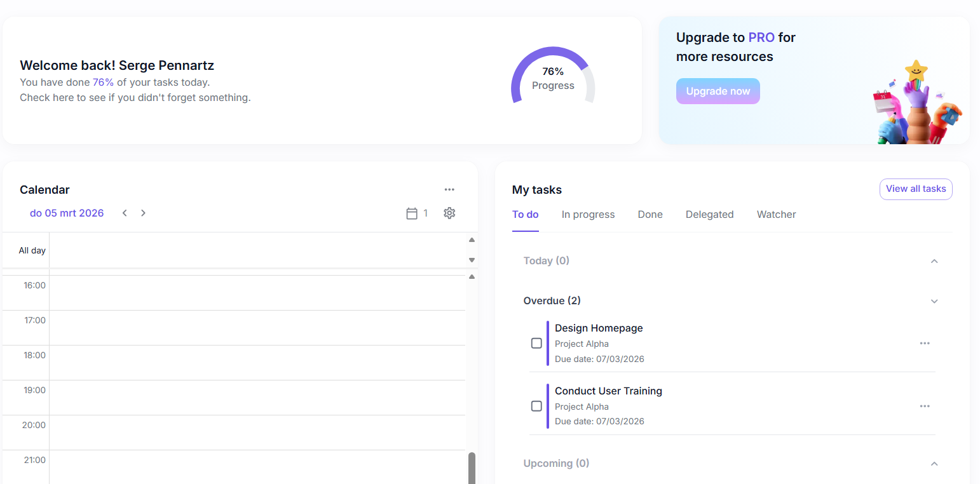
Task: Open the Conduct User Training task title
Action: 608,391
